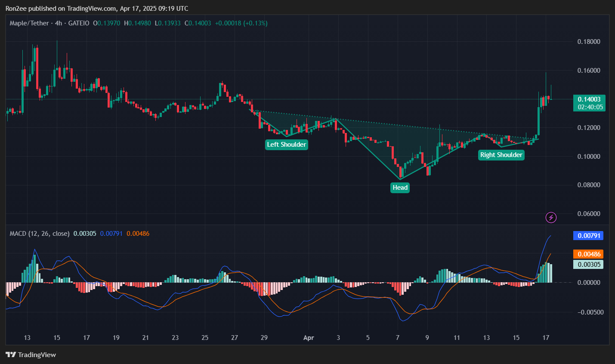The image size is (615, 364).
Task: Click the histogram value badge 0.00305
Action: coord(588,265)
